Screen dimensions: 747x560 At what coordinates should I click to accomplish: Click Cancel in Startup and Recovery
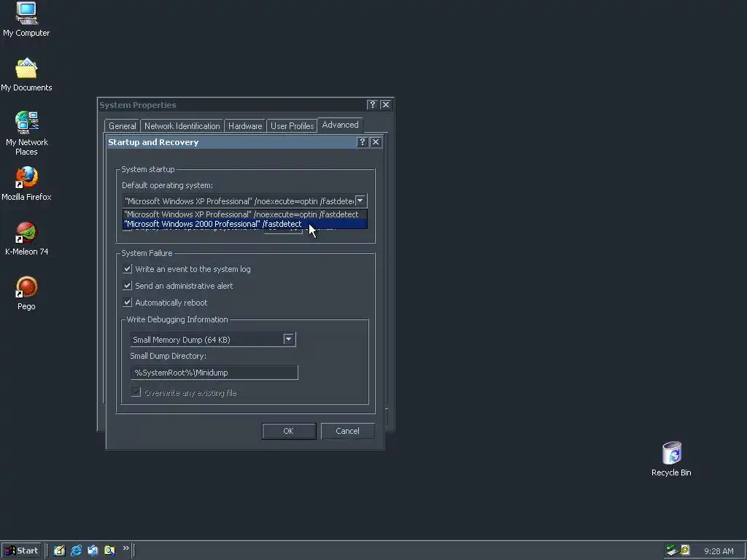[x=347, y=431]
